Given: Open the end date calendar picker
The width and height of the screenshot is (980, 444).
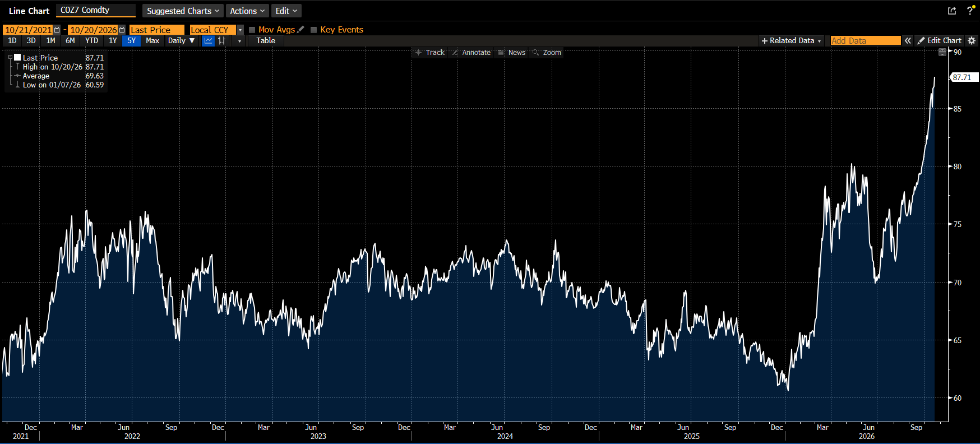Looking at the screenshot, I should coord(122,30).
